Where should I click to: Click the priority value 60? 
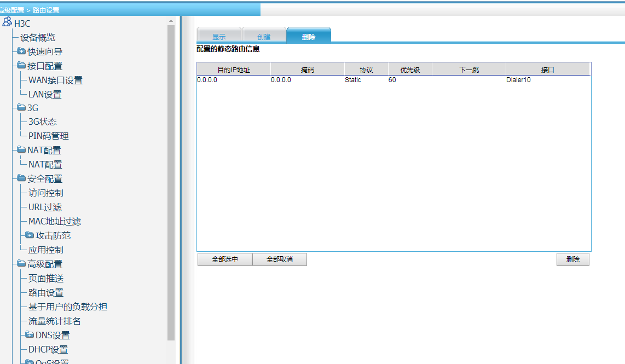coord(392,80)
